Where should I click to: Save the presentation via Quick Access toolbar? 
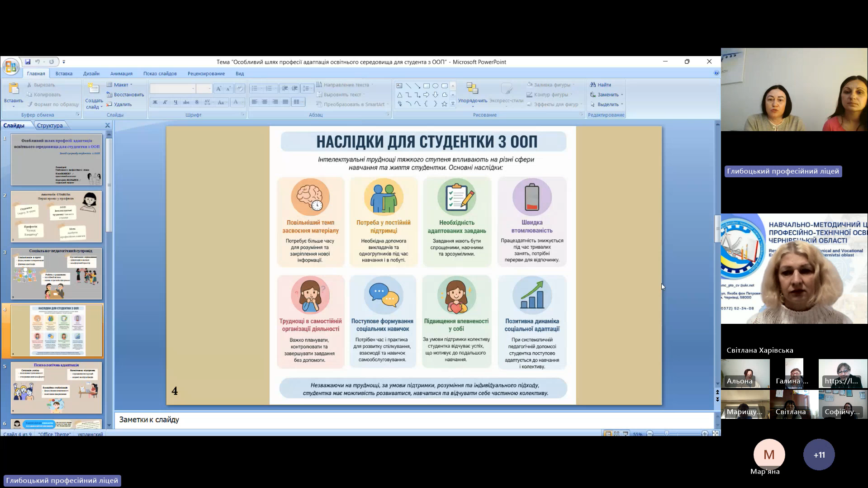click(28, 62)
